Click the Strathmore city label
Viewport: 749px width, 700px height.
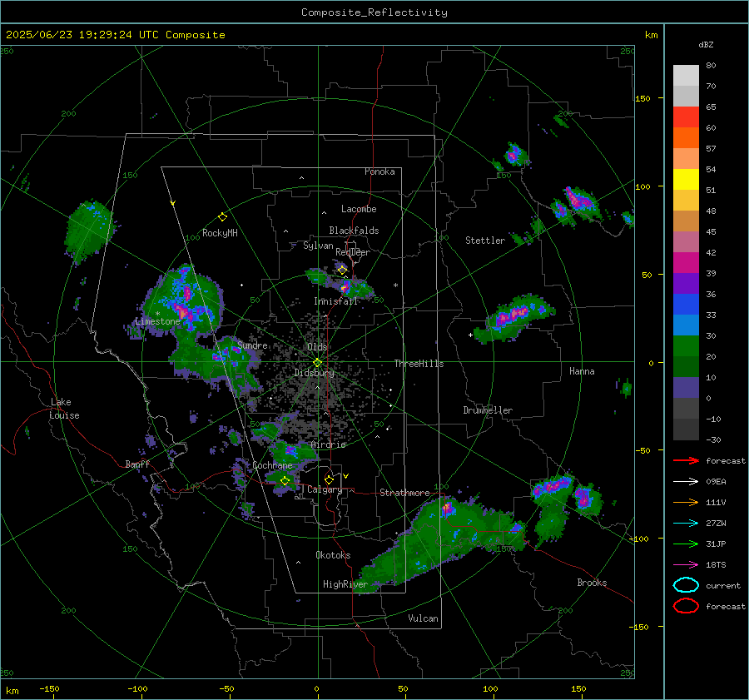pyautogui.click(x=404, y=493)
